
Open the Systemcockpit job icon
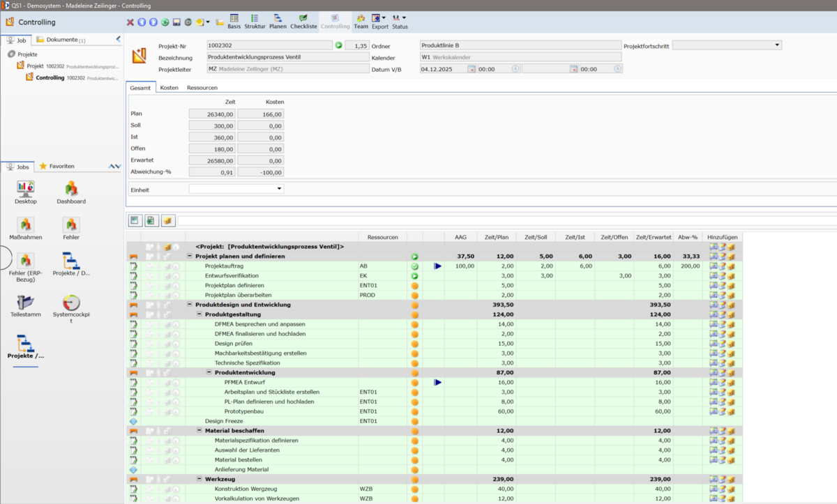pyautogui.click(x=71, y=309)
